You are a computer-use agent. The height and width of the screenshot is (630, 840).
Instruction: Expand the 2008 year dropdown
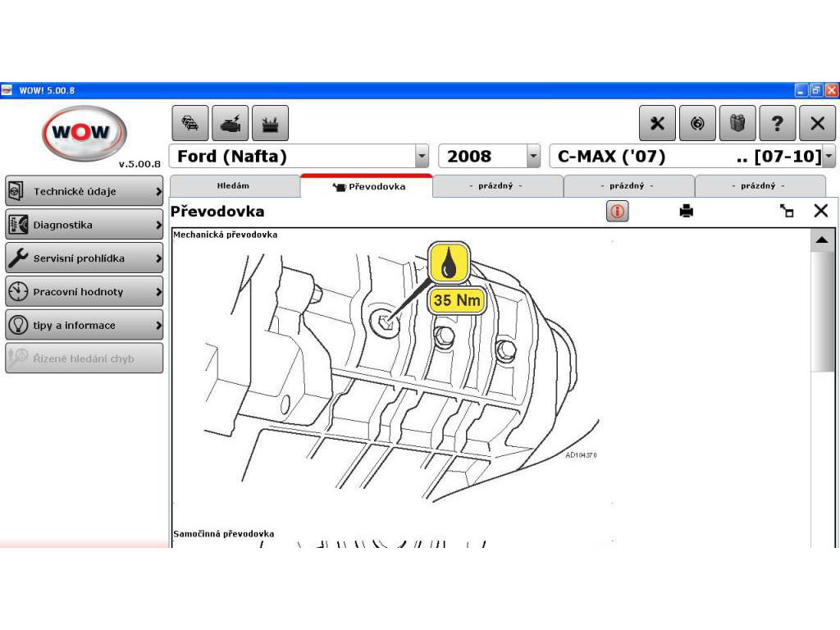click(533, 157)
